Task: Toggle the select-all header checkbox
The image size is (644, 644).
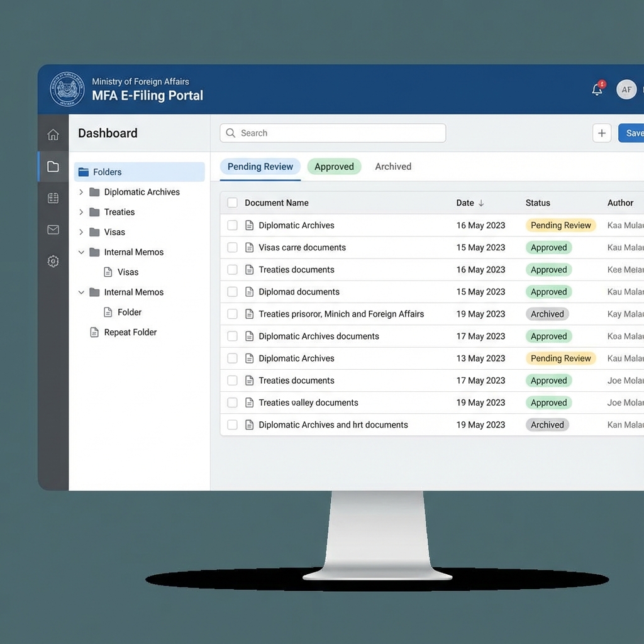Action: tap(233, 203)
